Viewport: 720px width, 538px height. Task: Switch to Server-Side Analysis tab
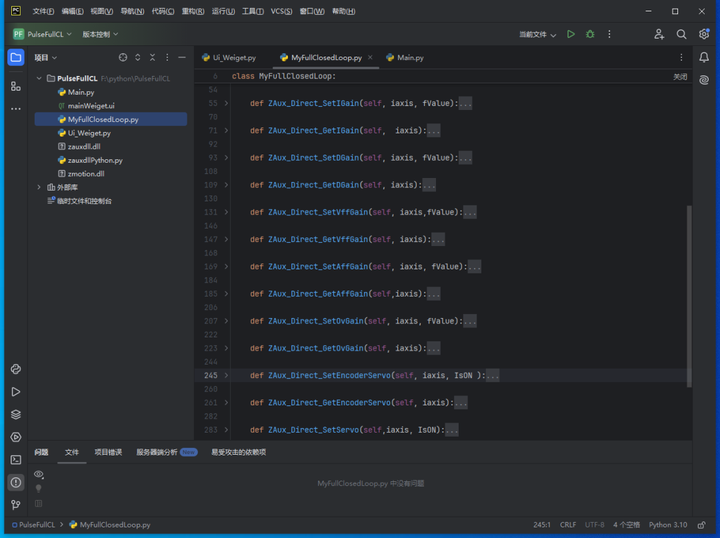(167, 452)
